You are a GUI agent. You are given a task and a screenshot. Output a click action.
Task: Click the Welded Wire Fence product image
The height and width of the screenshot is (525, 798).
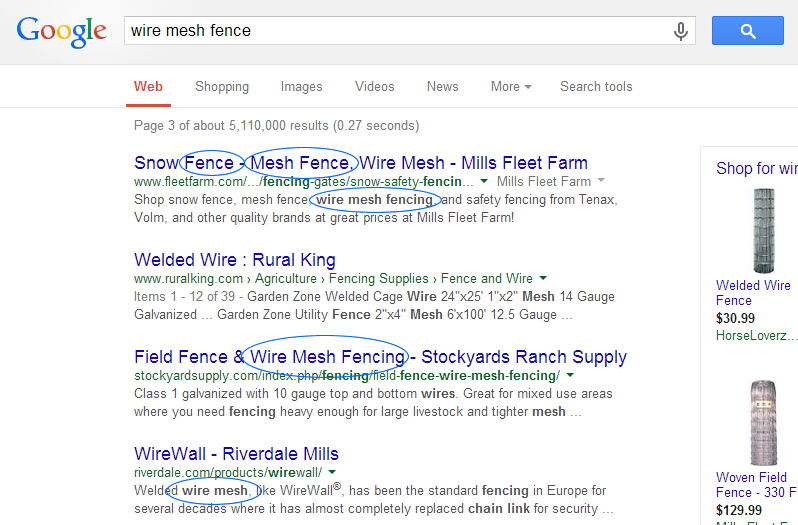[763, 230]
